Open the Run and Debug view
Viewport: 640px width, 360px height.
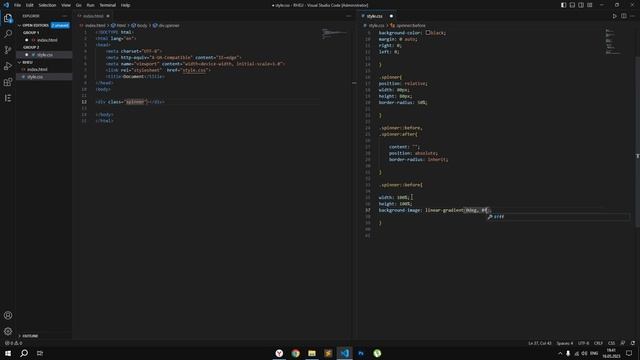tap(8, 66)
